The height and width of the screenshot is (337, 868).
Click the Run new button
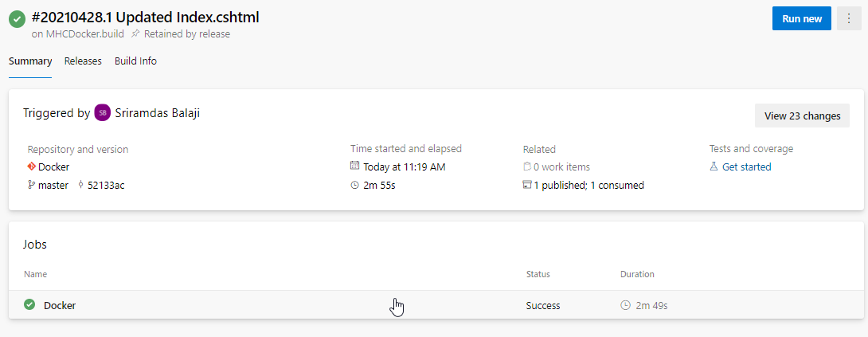(x=802, y=18)
